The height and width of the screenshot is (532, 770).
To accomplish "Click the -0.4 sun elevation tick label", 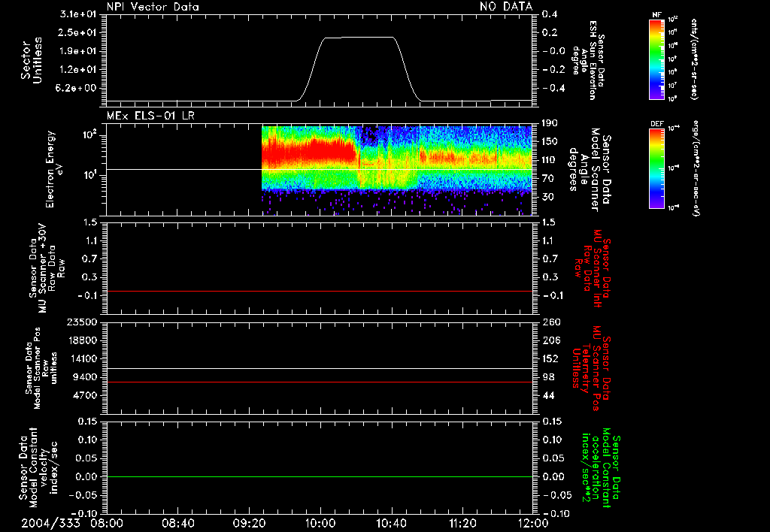I will pos(554,89).
